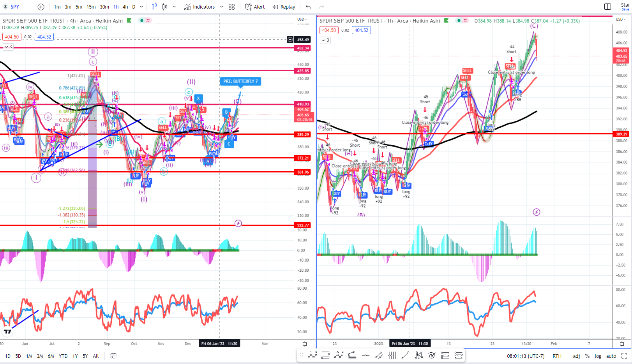Switch to 3m timeframe
Image resolution: width=632 pixels, height=364 pixels.
pyautogui.click(x=68, y=7)
